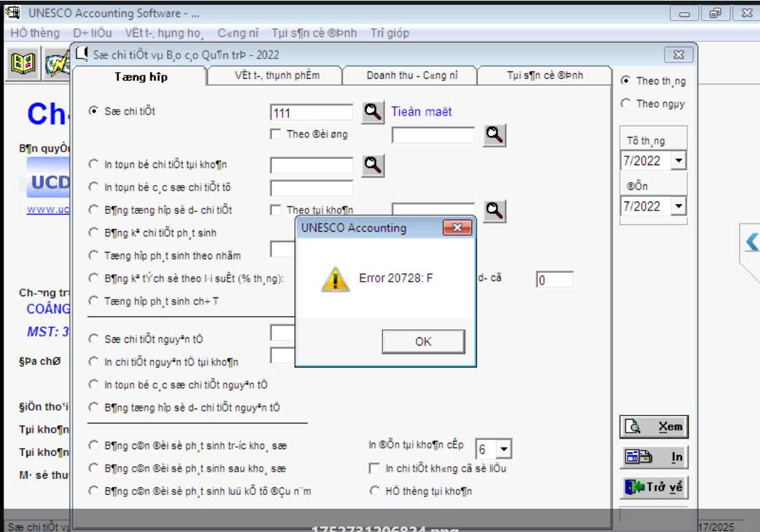This screenshot has height=532, width=760.
Task: Tick the Theo tµi kho¶n checkbox
Action: 276,210
